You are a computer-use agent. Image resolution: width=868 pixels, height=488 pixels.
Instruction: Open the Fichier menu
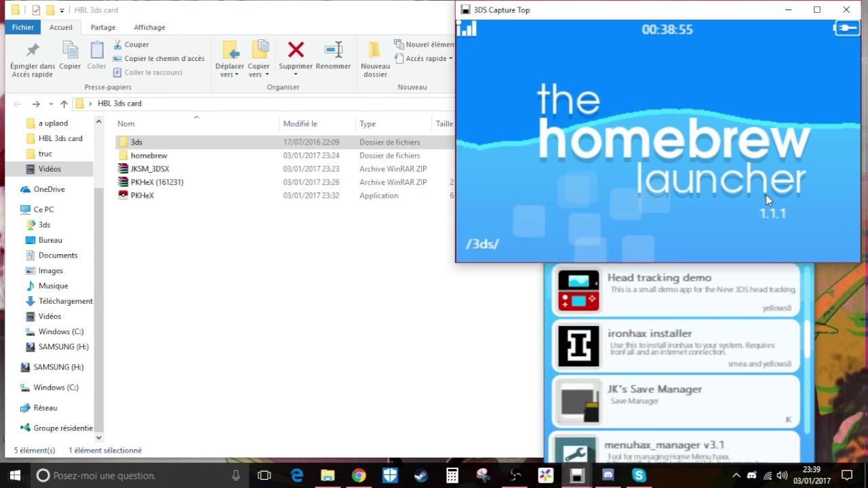[22, 27]
